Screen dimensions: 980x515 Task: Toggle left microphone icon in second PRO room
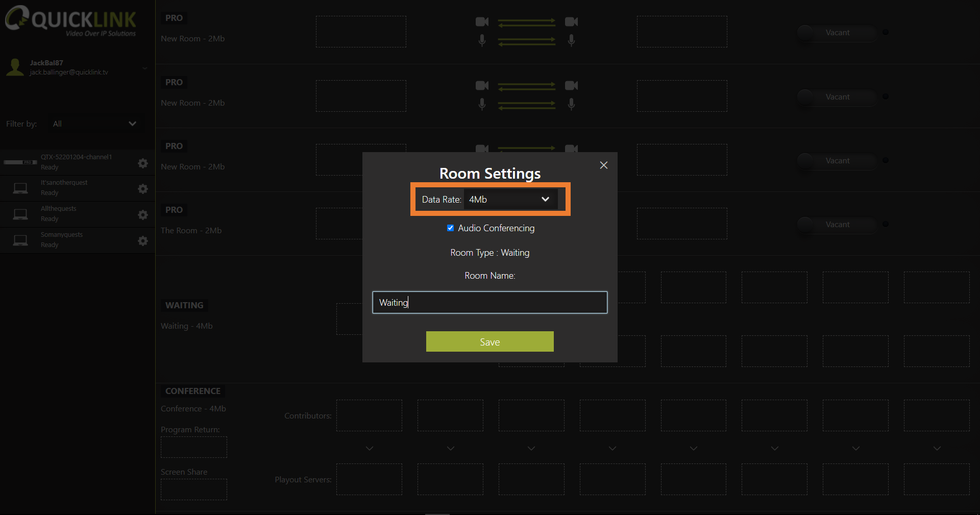point(482,104)
